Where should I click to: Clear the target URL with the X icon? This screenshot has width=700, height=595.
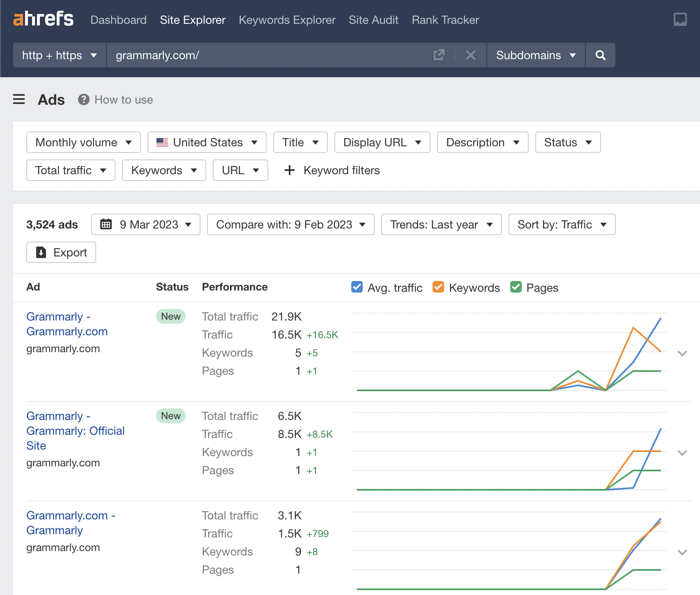click(x=471, y=55)
